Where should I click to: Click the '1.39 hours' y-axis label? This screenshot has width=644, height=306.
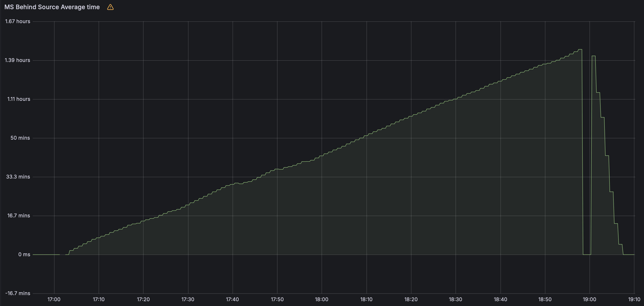[x=17, y=60]
